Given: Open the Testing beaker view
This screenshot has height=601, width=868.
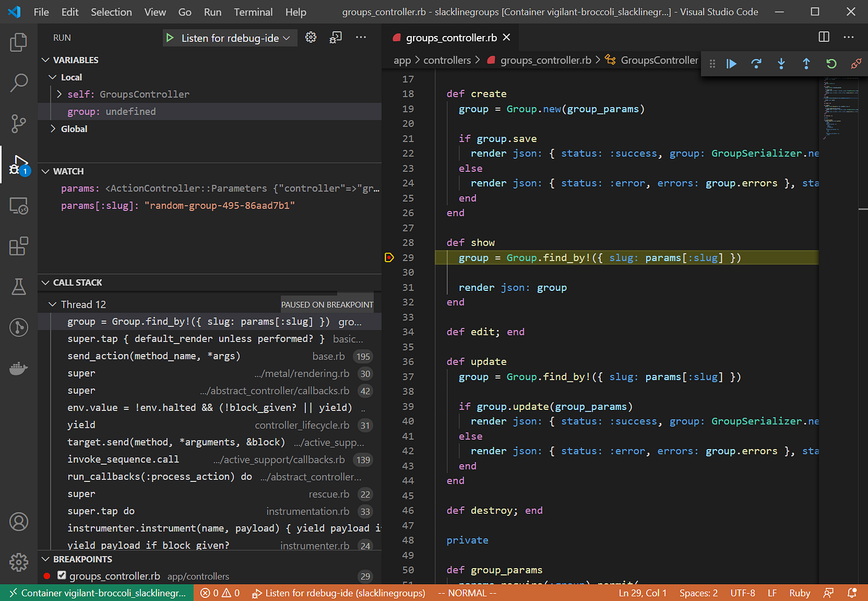Looking at the screenshot, I should pyautogui.click(x=18, y=287).
